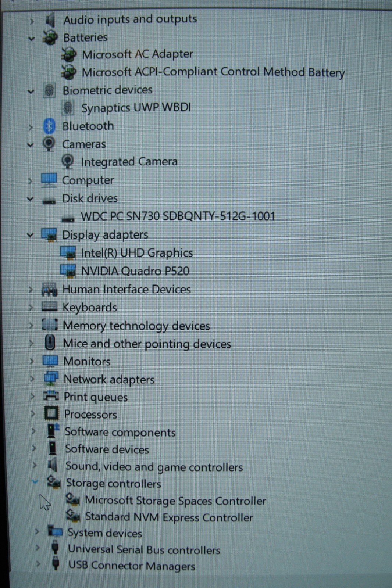The height and width of the screenshot is (588, 392).
Task: Click the Storage controllers icon
Action: click(x=54, y=482)
